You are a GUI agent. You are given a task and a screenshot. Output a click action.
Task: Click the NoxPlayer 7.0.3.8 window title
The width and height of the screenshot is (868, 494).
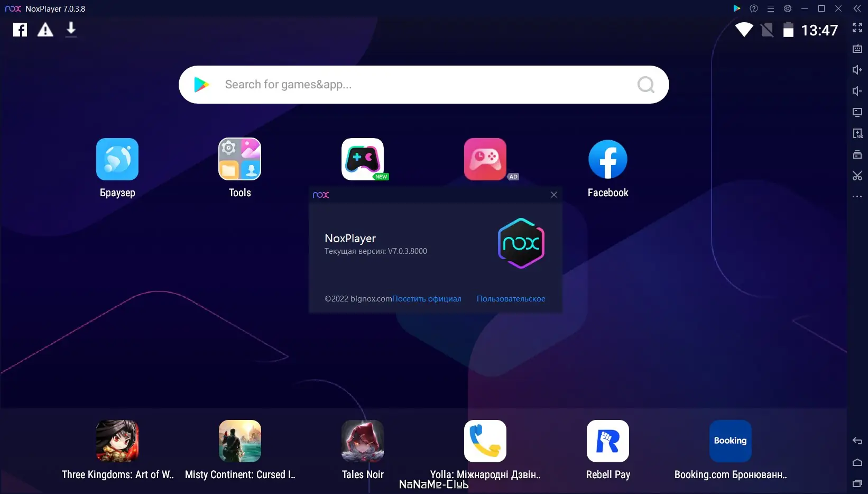click(55, 9)
